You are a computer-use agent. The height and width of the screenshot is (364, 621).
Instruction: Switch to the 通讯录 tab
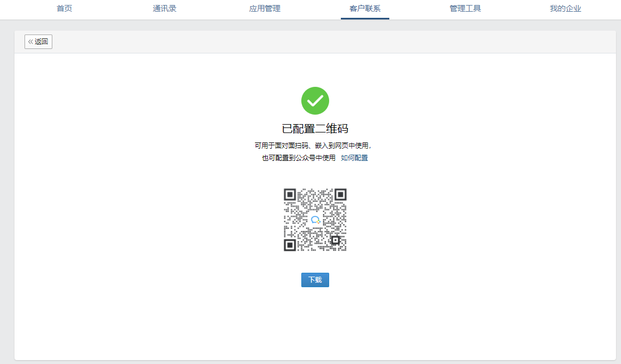coord(165,9)
